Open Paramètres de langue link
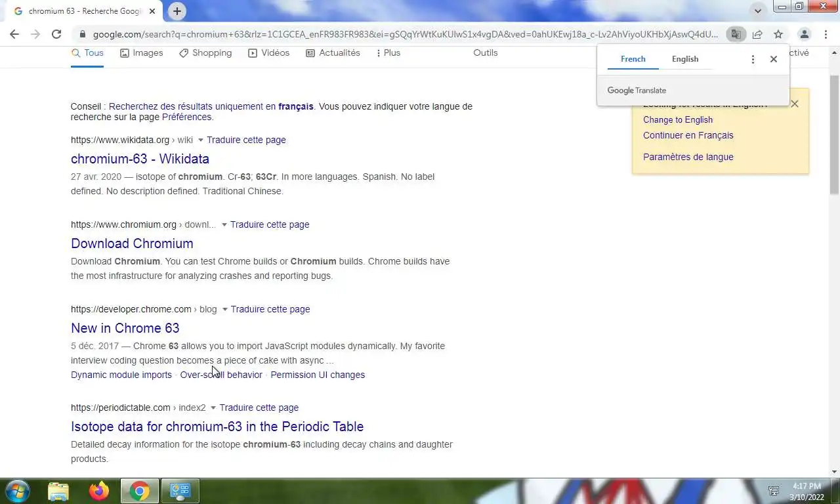The image size is (840, 504). click(x=688, y=157)
